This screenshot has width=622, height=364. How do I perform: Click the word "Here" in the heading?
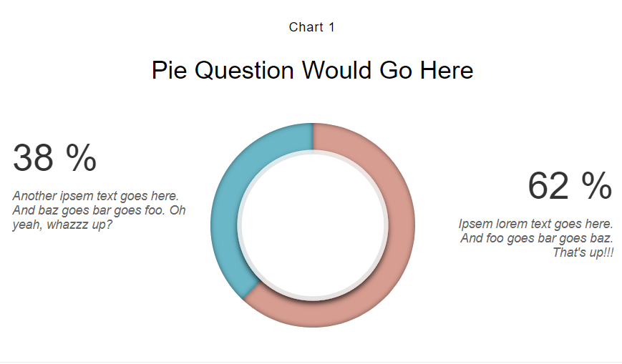[x=447, y=70]
